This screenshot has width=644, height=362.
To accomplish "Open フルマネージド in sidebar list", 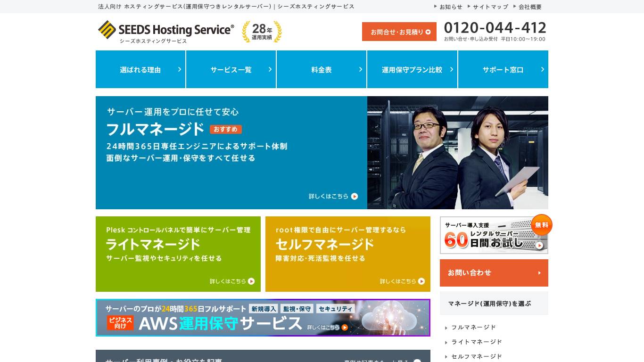I will [x=474, y=327].
